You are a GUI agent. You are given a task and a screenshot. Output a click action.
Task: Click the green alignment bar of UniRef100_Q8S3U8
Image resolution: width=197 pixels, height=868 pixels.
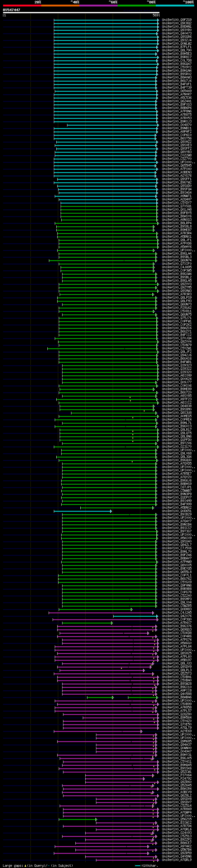click(x=114, y=413)
